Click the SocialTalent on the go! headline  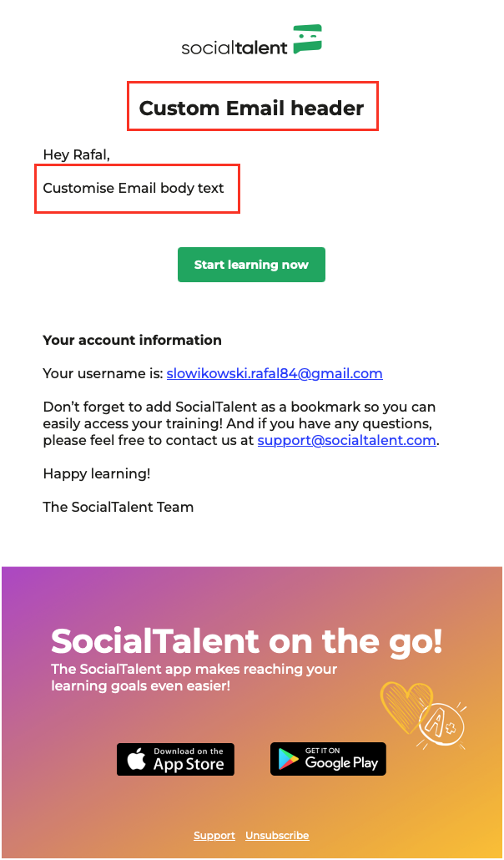pyautogui.click(x=246, y=641)
